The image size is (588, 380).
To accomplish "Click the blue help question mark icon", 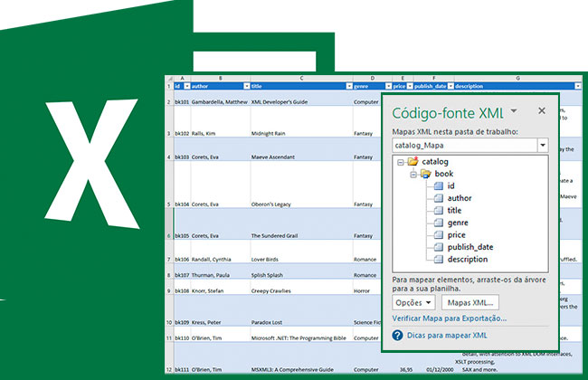I will click(x=397, y=336).
